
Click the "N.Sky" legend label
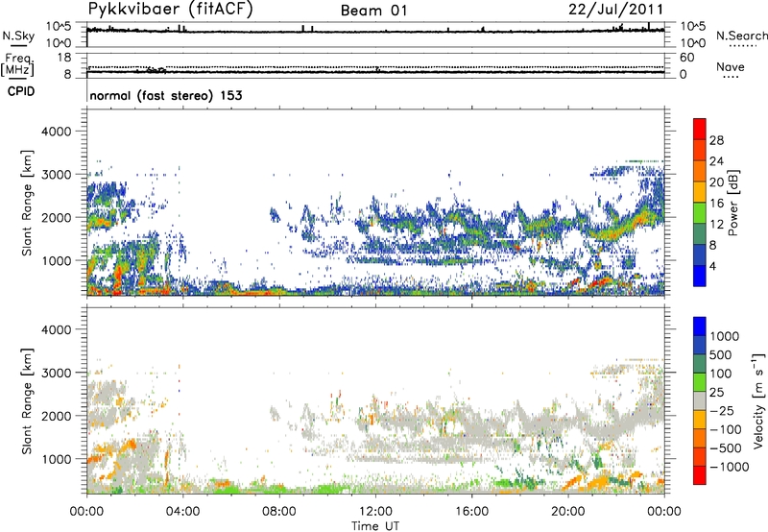pyautogui.click(x=18, y=36)
